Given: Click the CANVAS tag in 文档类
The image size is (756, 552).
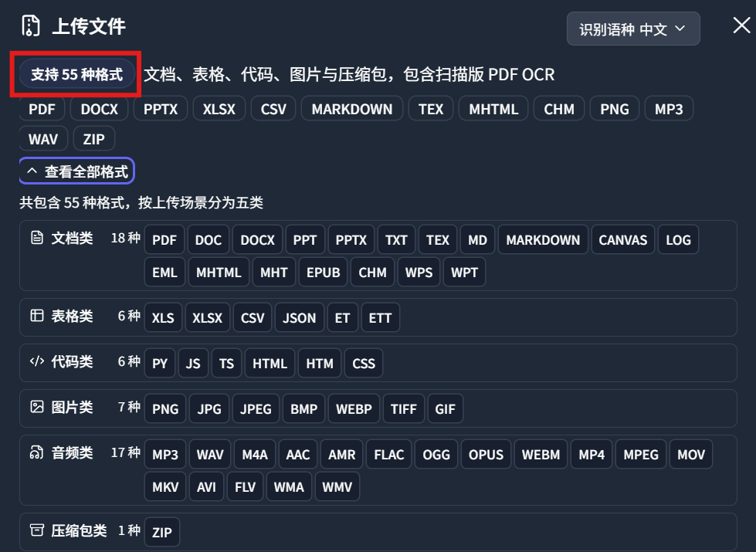Looking at the screenshot, I should point(623,239).
